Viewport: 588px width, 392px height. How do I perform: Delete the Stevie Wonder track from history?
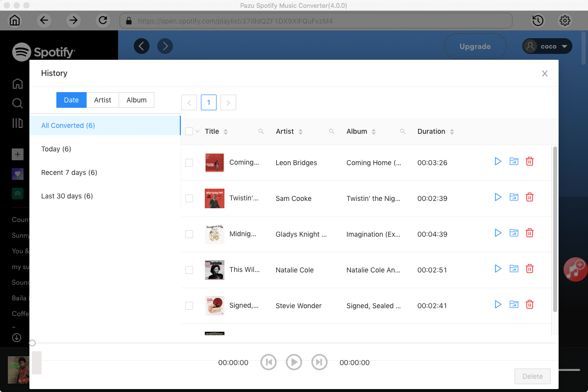530,304
